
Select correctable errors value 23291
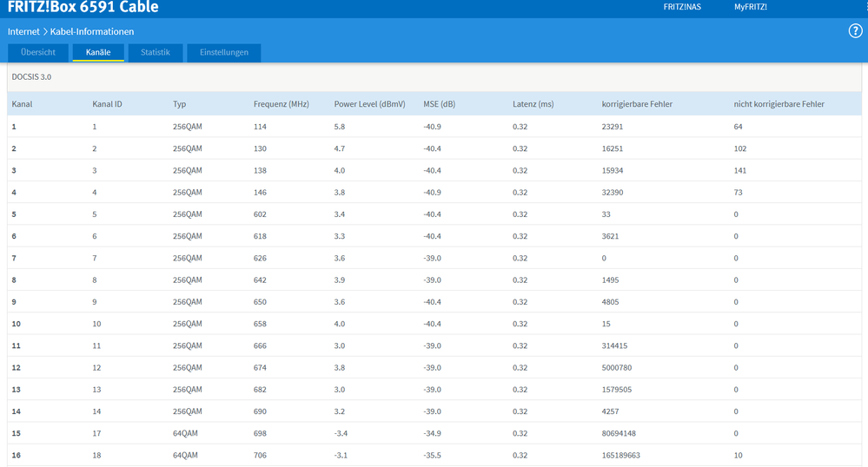click(x=613, y=127)
